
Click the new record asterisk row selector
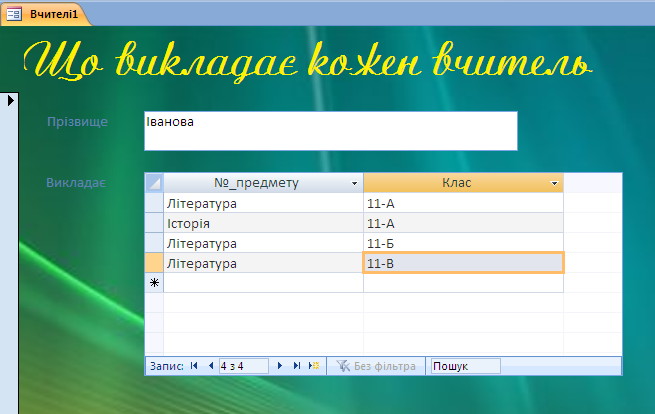click(x=154, y=283)
